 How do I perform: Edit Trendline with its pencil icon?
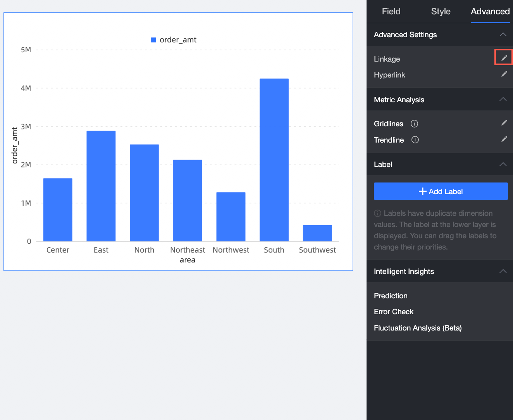click(x=504, y=139)
